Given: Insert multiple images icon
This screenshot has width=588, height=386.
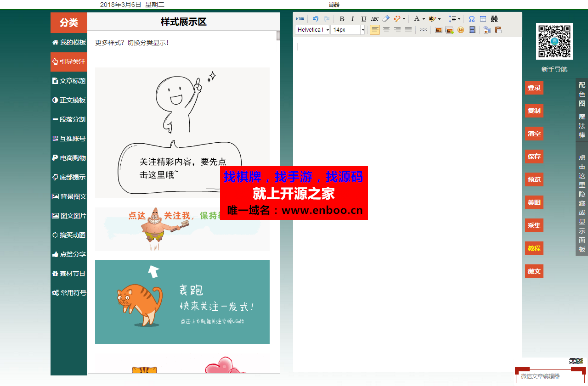Looking at the screenshot, I should point(450,30).
